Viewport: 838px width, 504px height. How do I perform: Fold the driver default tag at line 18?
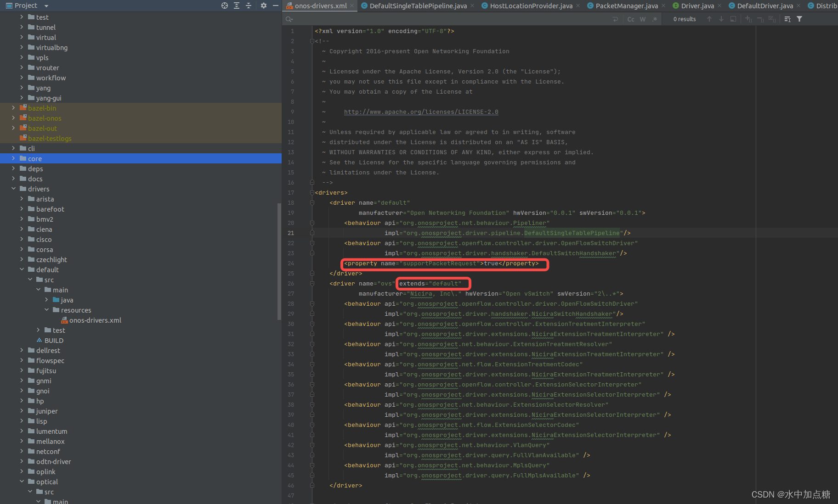point(312,203)
